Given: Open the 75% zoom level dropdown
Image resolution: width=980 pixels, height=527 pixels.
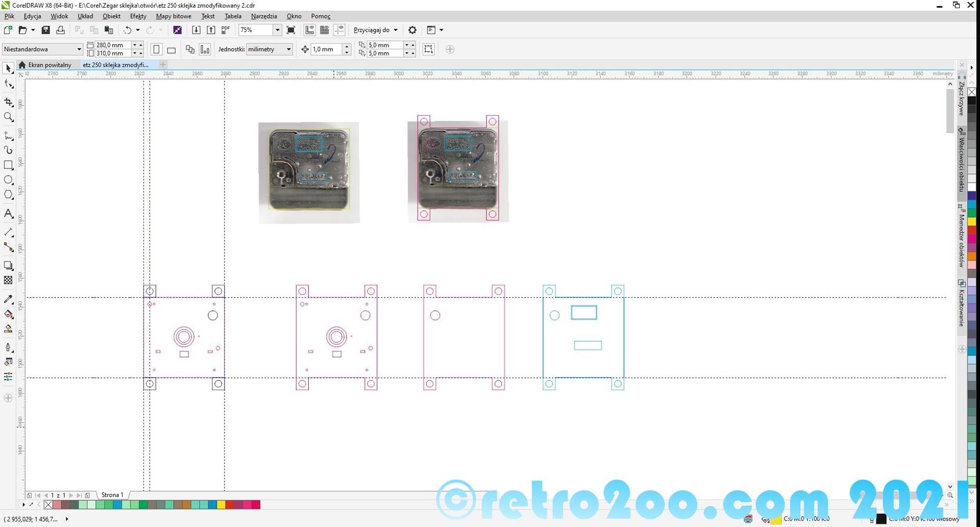Looking at the screenshot, I should tap(277, 30).
